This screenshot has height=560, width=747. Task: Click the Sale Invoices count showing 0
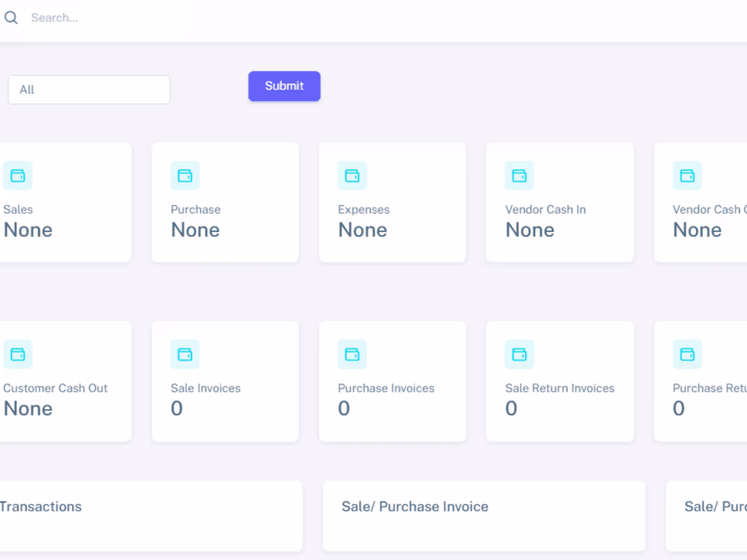177,408
